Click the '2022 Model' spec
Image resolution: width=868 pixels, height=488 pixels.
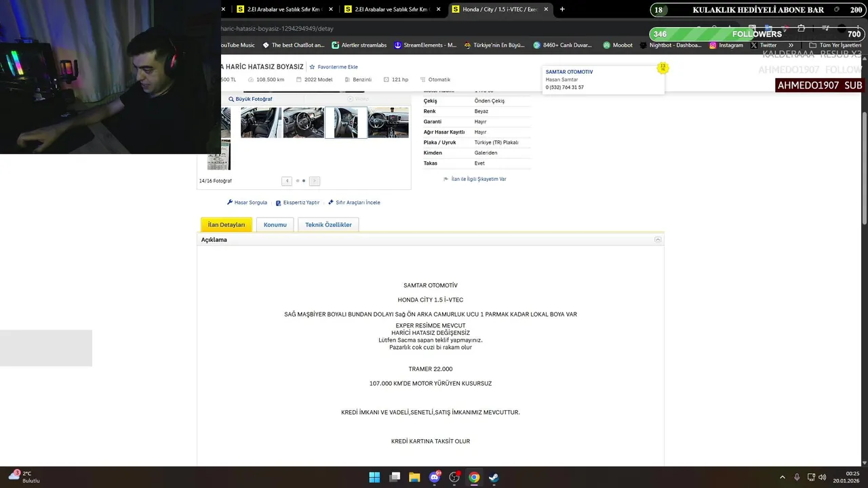pos(313,79)
